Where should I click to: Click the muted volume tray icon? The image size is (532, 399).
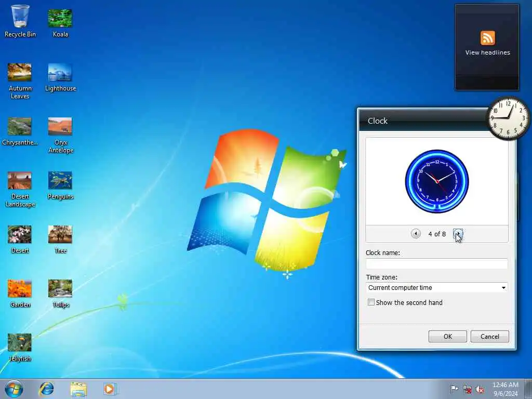click(x=480, y=390)
